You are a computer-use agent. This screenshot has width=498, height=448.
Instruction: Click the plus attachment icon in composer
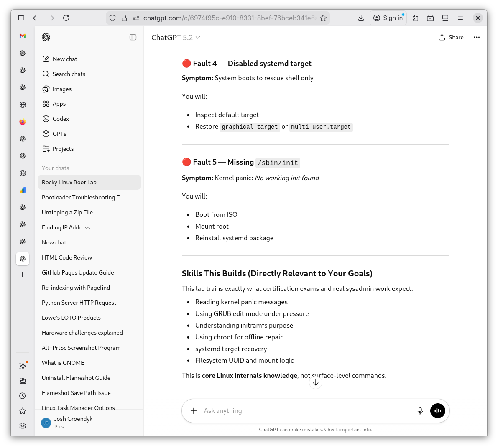(x=194, y=411)
